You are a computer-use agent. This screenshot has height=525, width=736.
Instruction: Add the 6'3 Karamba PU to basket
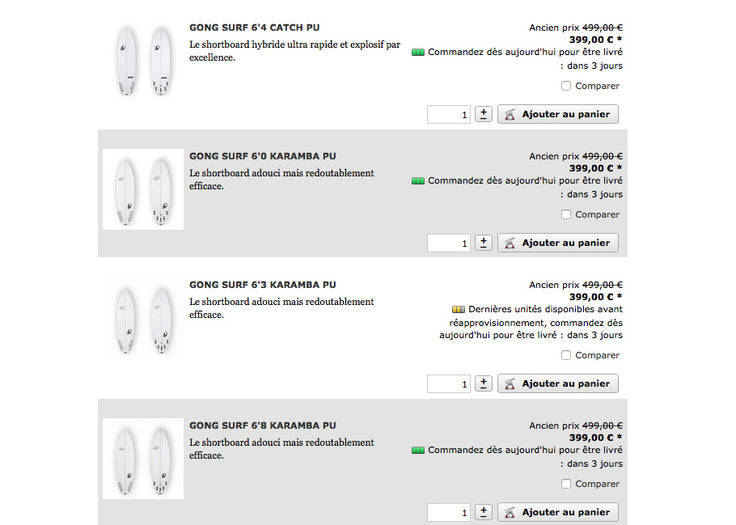pos(558,384)
